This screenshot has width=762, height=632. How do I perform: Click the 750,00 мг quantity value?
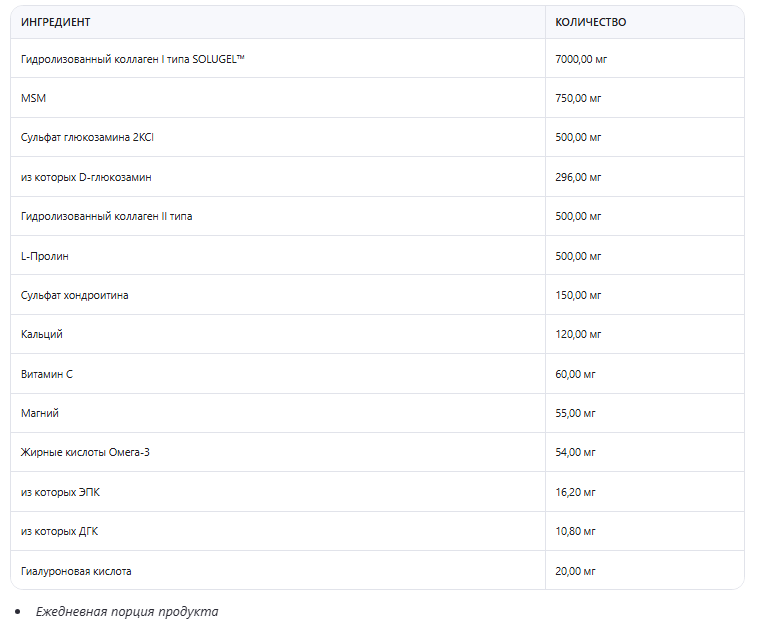(x=578, y=98)
